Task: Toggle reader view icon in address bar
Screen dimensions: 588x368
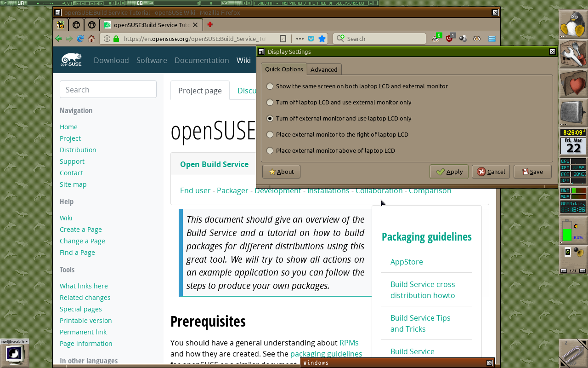Action: [x=283, y=39]
